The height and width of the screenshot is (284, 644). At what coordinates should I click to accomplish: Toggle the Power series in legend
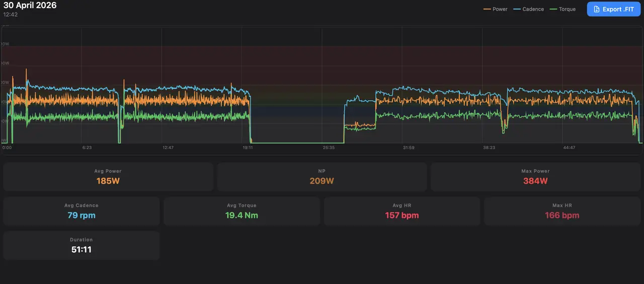[495, 9]
